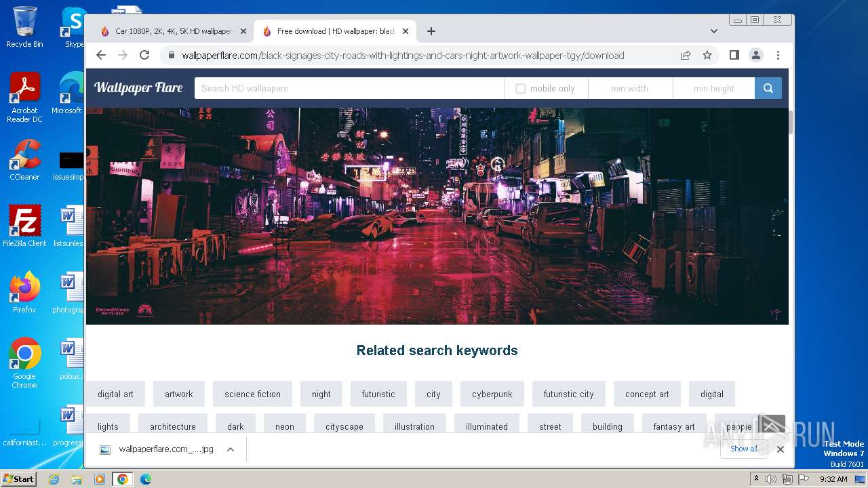Open Firefox desktop icon
Screen dimensions: 868x488
pyautogui.click(x=24, y=293)
